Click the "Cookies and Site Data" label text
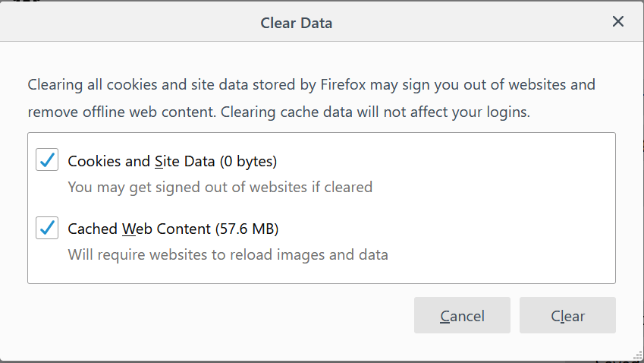 (141, 161)
